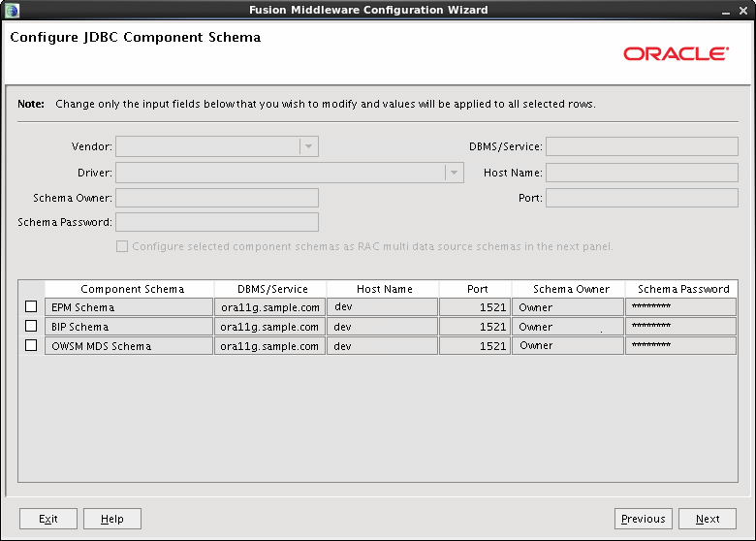Click Owner cell in EPM Schema row
Screen dimensions: 756x541
(x=568, y=307)
